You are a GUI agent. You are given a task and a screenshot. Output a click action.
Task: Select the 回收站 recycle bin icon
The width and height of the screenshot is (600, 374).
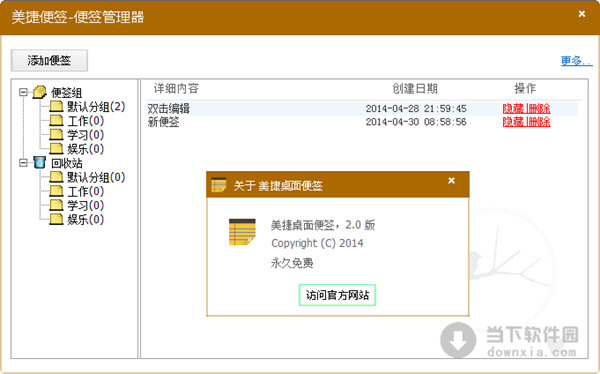(x=39, y=163)
